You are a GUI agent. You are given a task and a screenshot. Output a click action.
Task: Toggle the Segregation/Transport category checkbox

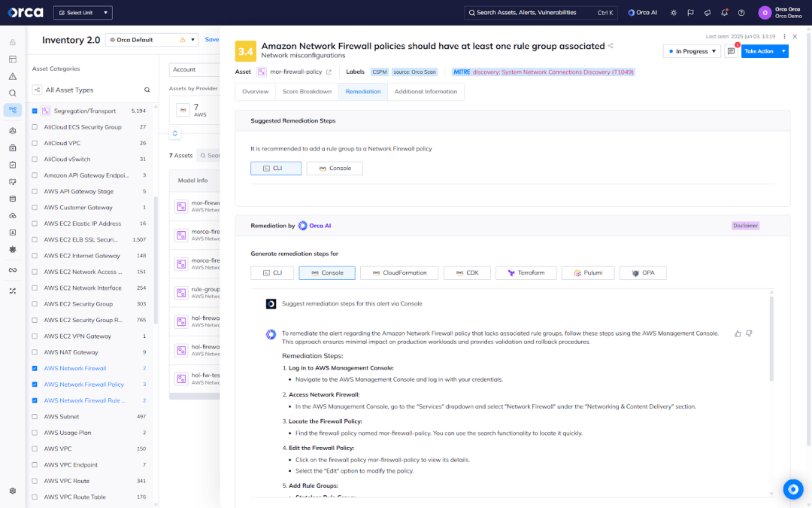pyautogui.click(x=35, y=111)
